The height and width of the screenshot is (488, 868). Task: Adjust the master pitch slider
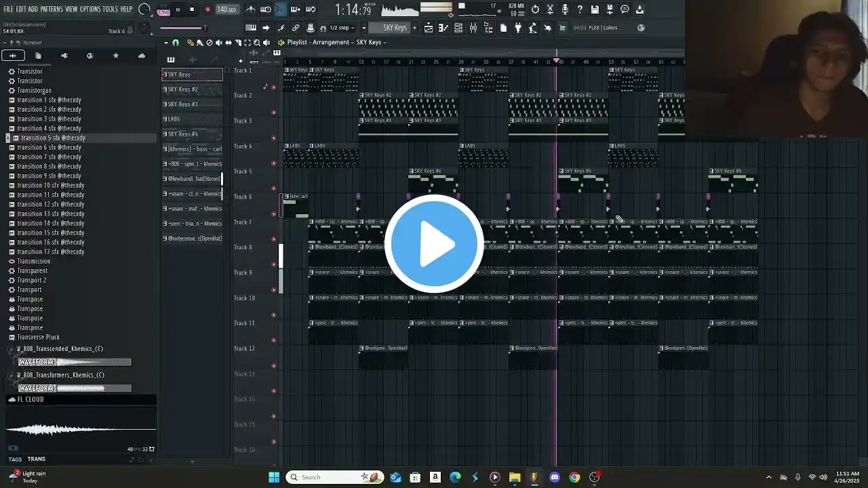tap(183, 28)
